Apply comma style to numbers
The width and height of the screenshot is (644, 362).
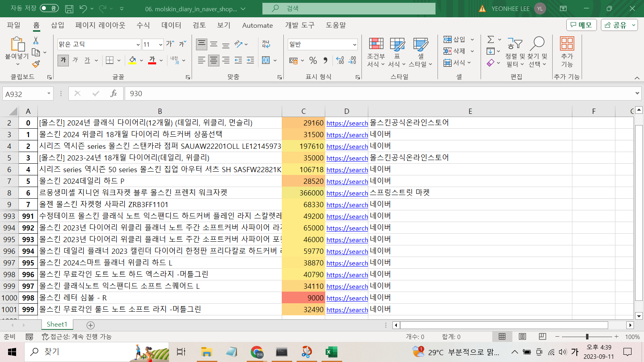click(x=324, y=60)
